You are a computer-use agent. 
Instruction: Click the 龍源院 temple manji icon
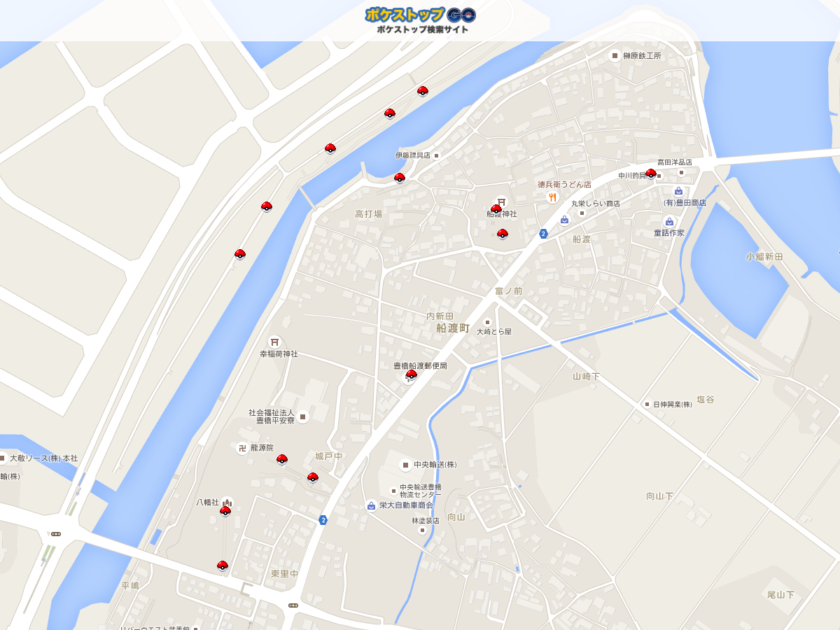point(242,448)
